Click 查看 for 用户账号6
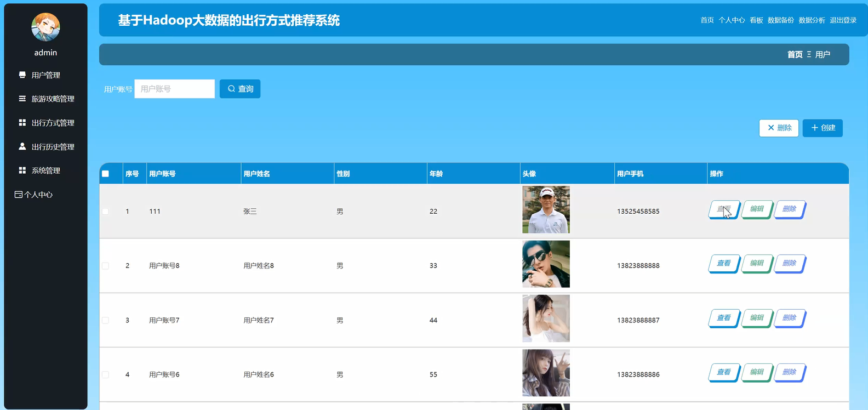The height and width of the screenshot is (410, 868). point(724,372)
